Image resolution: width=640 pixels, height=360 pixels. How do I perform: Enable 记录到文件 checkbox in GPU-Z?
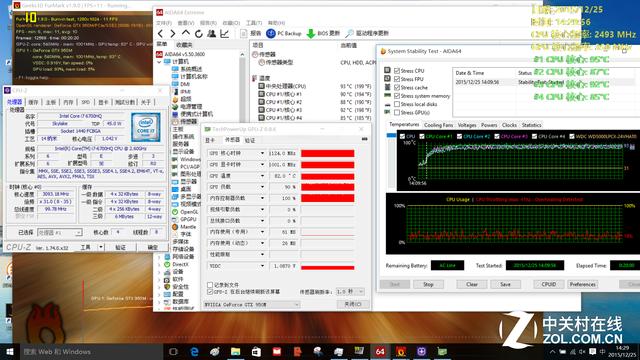pyautogui.click(x=210, y=285)
